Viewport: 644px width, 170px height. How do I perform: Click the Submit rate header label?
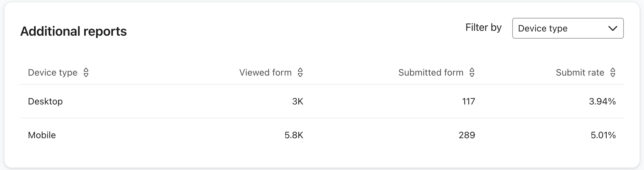pos(580,72)
